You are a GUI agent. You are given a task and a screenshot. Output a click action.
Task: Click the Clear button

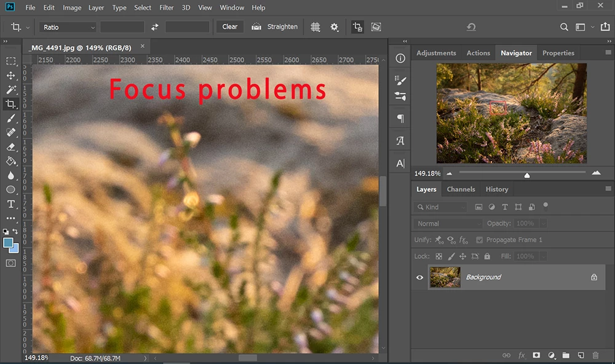click(x=230, y=26)
